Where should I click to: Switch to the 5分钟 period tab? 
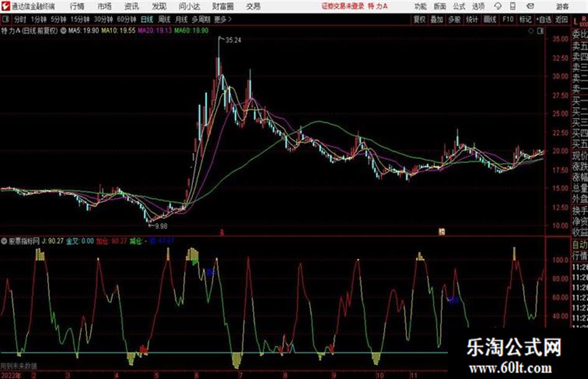[58, 19]
